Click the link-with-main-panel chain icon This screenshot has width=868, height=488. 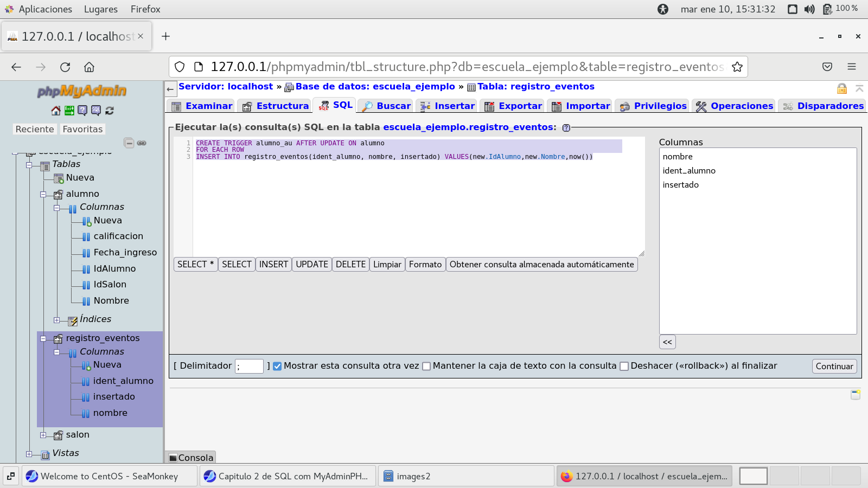(142, 143)
